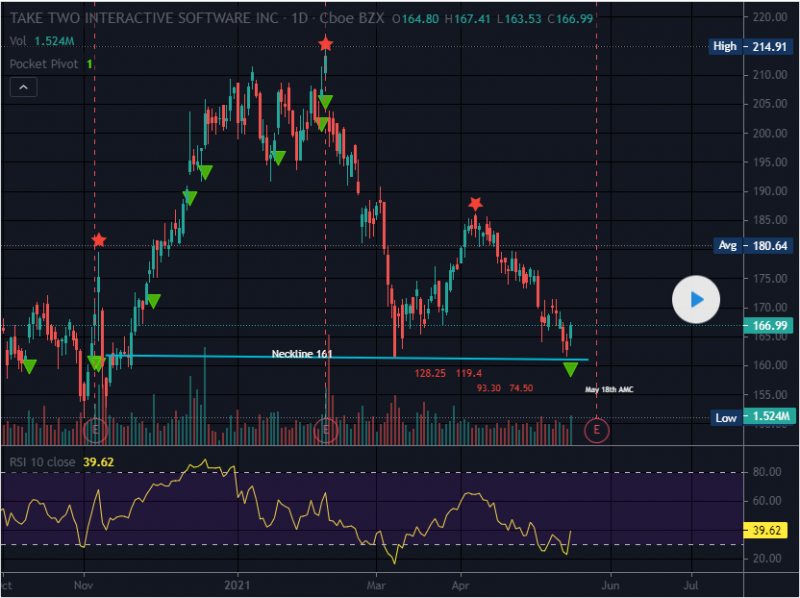Viewport: 800px width, 598px height.
Task: Click the current price tag 166.99
Action: point(770,326)
